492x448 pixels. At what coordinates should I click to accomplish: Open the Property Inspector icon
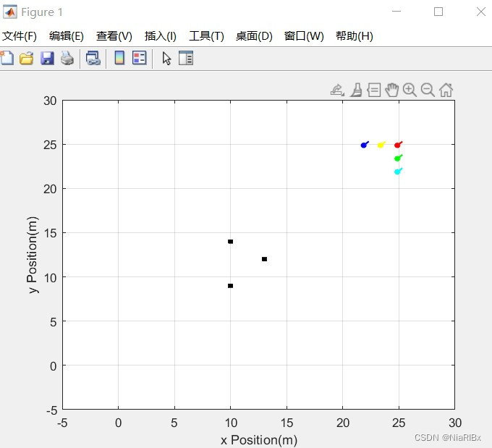186,58
